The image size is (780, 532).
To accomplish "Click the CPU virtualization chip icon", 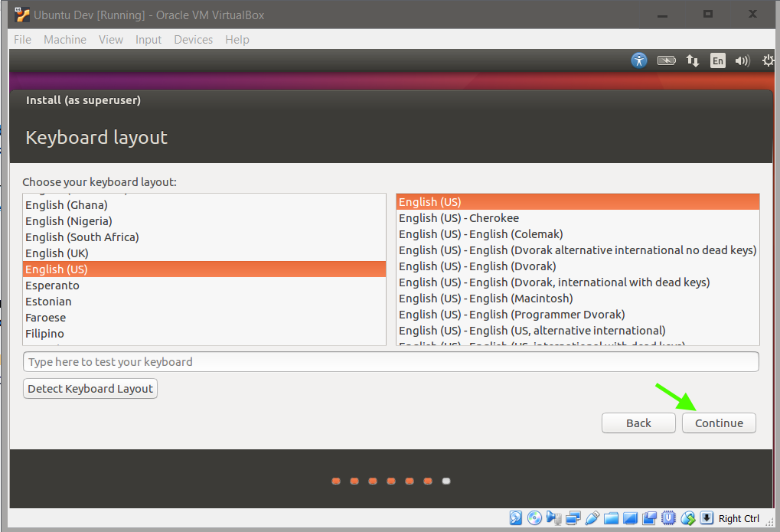I will coord(668,518).
